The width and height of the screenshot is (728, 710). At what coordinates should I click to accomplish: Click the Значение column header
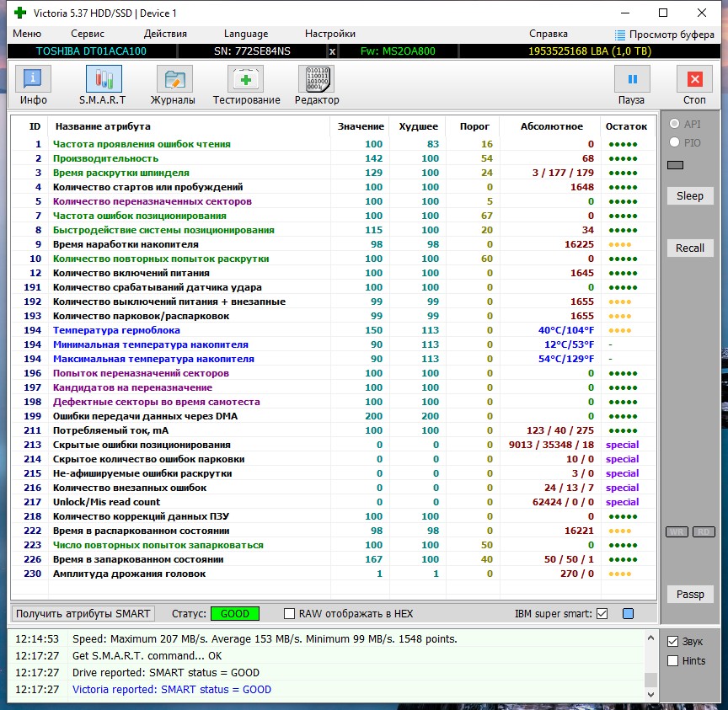click(361, 126)
